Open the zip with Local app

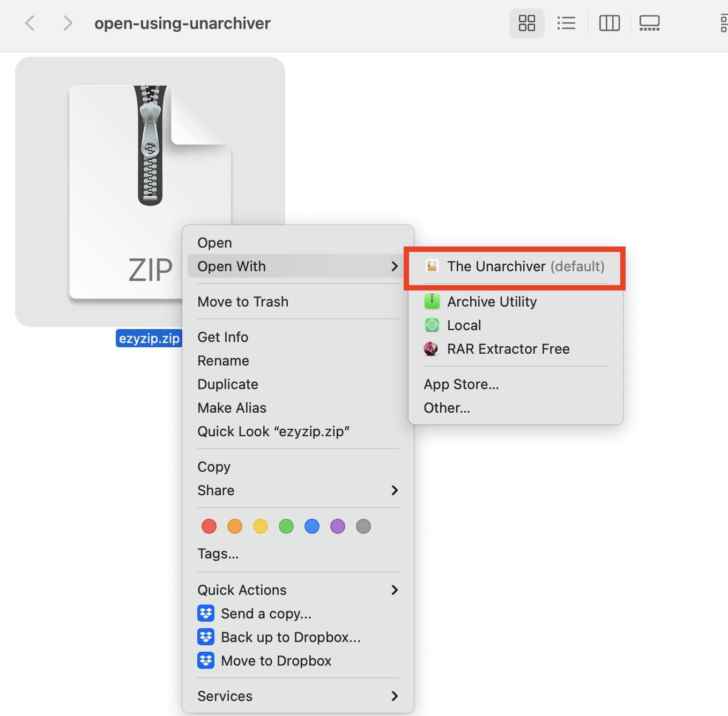(x=464, y=325)
